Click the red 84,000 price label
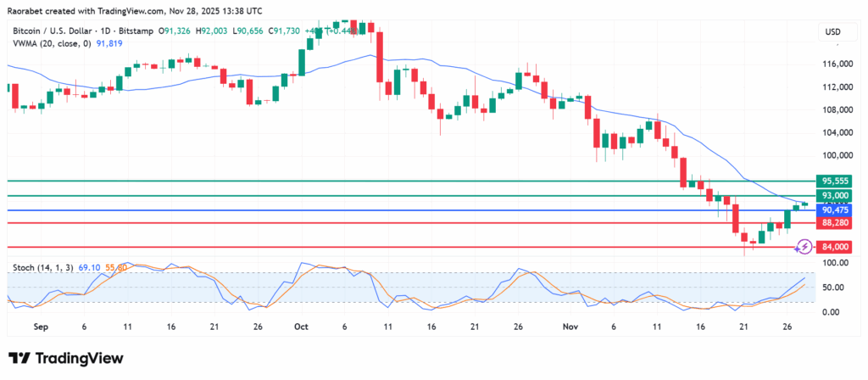Image resolution: width=868 pixels, height=380 pixels. (833, 247)
